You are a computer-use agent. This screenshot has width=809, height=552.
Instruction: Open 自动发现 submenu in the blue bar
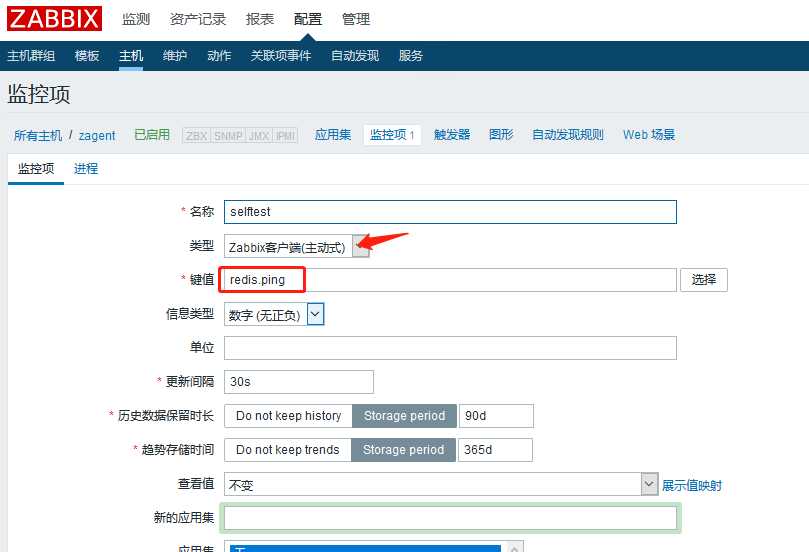(355, 56)
